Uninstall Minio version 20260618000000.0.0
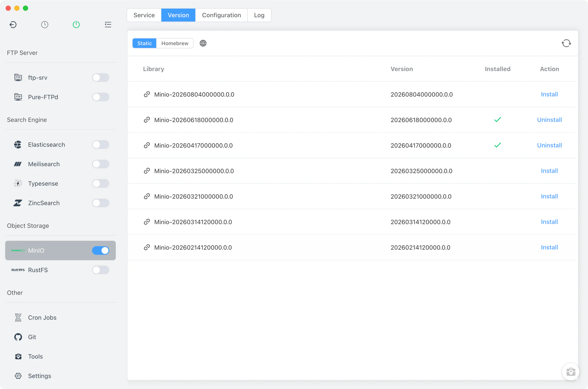This screenshot has height=389, width=588. tap(549, 120)
